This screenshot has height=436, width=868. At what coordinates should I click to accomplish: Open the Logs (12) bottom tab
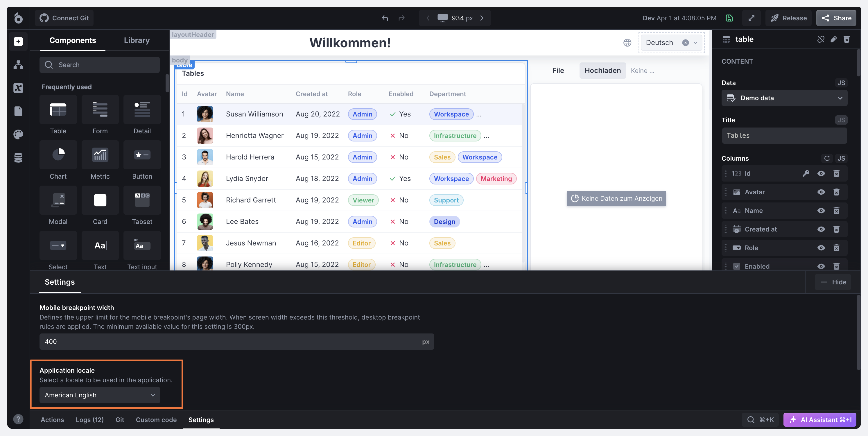tap(90, 419)
